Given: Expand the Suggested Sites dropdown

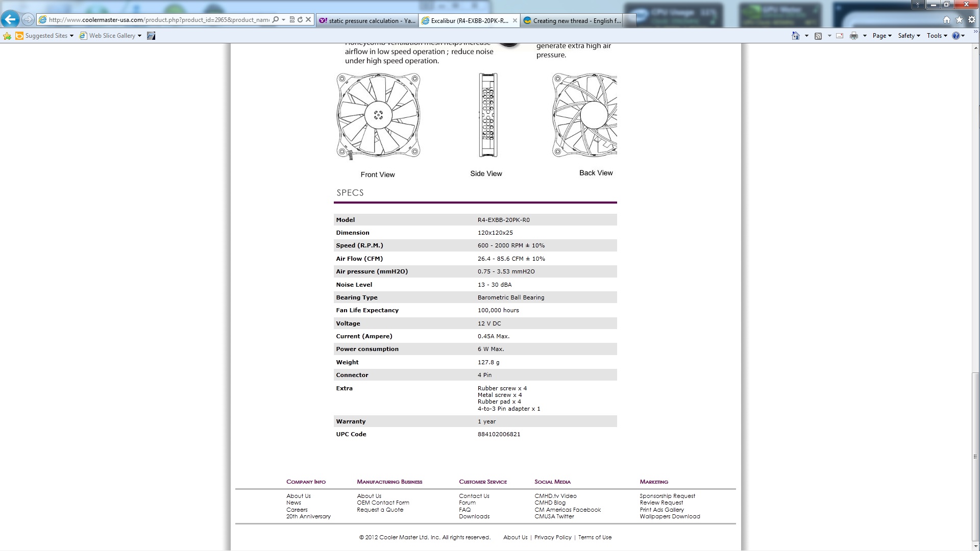Looking at the screenshot, I should (71, 36).
